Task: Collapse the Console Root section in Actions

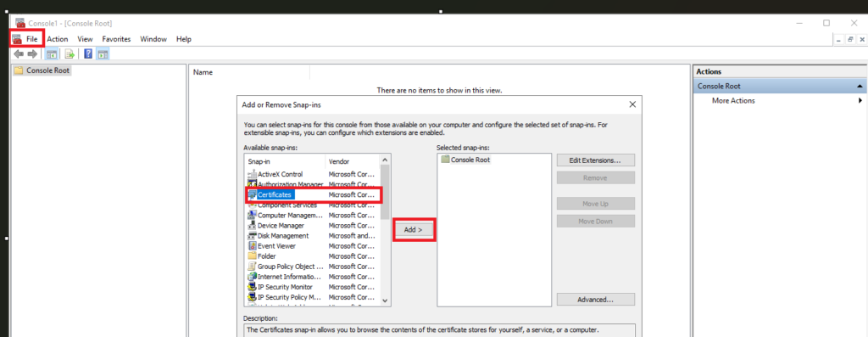Action: coord(860,87)
